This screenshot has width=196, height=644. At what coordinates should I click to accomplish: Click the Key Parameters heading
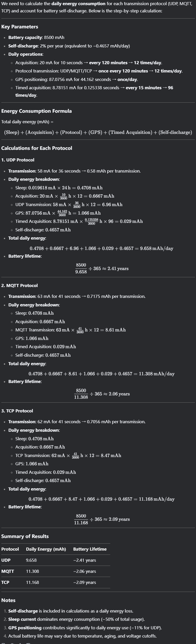(20, 27)
